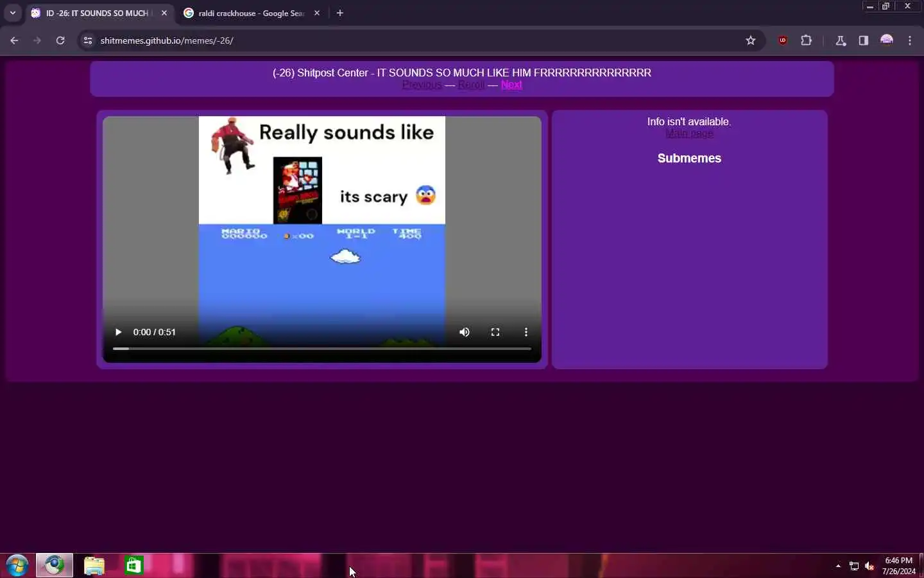
Task: Reload the current page
Action: pos(60,40)
